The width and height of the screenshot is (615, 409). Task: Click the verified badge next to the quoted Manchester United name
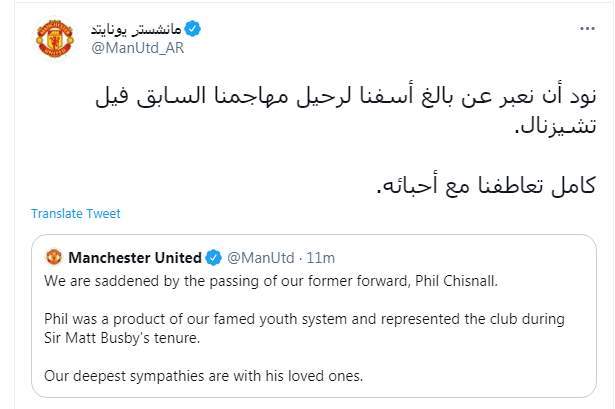pyautogui.click(x=213, y=258)
